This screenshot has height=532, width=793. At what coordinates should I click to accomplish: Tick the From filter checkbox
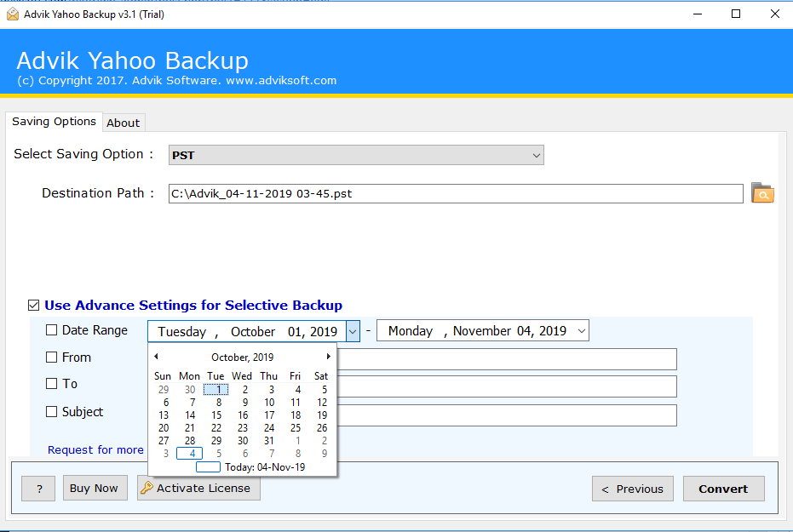click(x=52, y=358)
